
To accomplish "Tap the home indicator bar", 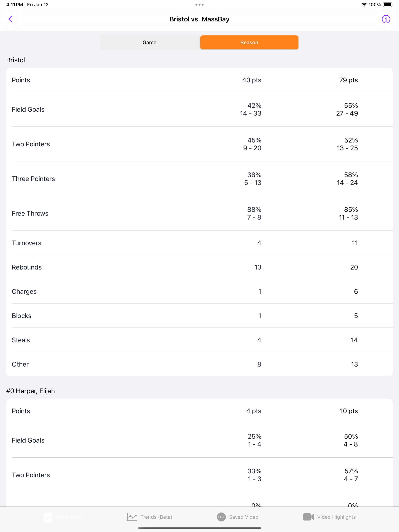I will click(x=199, y=528).
